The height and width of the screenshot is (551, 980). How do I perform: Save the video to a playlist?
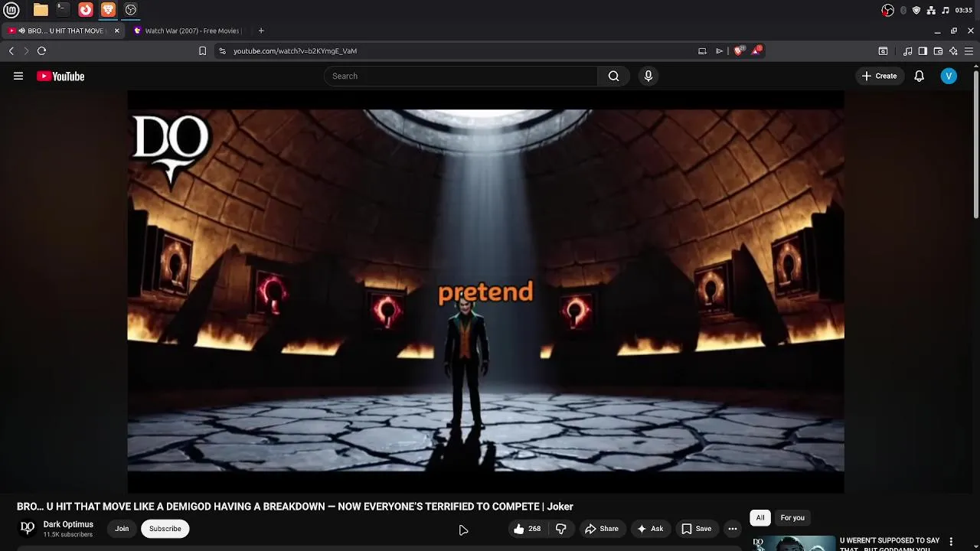point(697,529)
